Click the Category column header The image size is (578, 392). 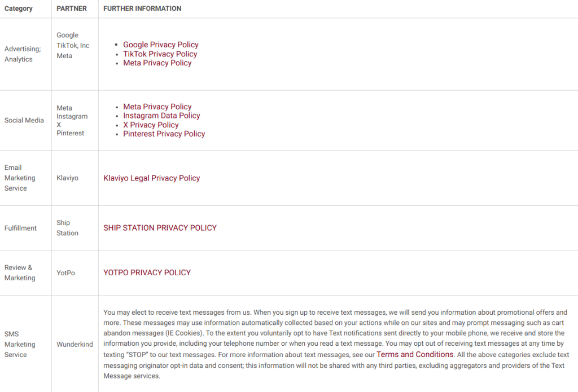coord(19,9)
